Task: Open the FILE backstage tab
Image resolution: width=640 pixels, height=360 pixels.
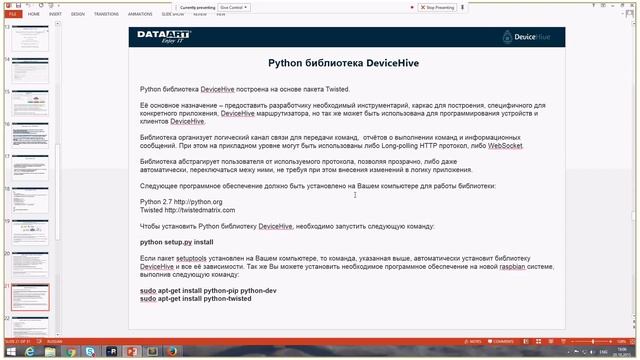Action: point(13,14)
